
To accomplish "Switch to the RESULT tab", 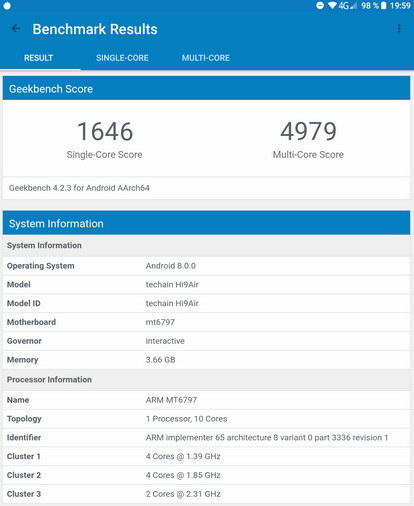I will click(x=39, y=58).
